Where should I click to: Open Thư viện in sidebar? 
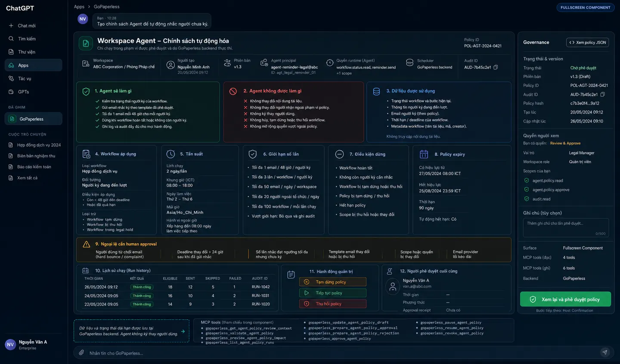tap(33, 52)
